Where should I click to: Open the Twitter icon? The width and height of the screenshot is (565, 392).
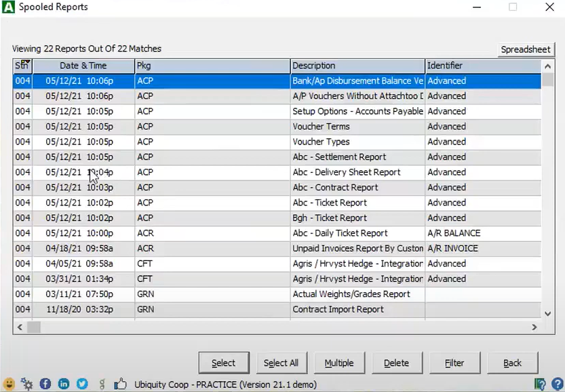81,383
